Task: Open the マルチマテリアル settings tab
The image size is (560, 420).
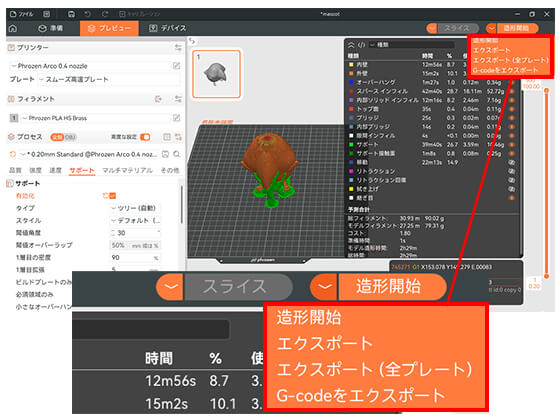Action: click(128, 170)
